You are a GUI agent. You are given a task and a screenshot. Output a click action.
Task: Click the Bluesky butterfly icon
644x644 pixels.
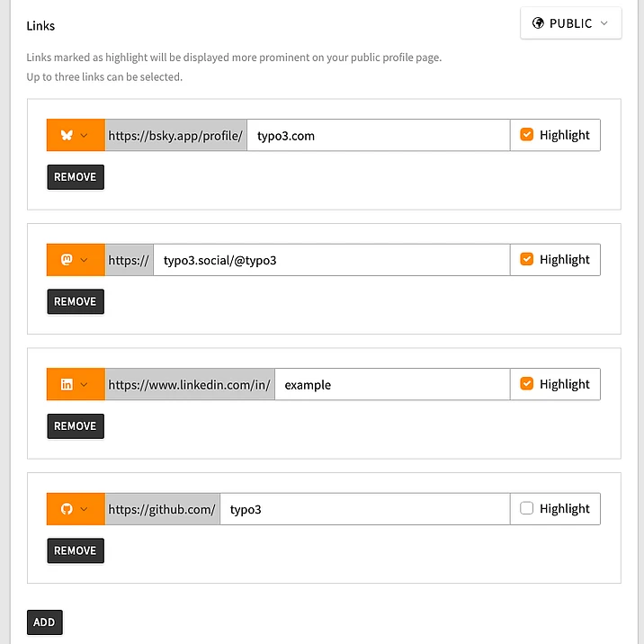(x=67, y=136)
